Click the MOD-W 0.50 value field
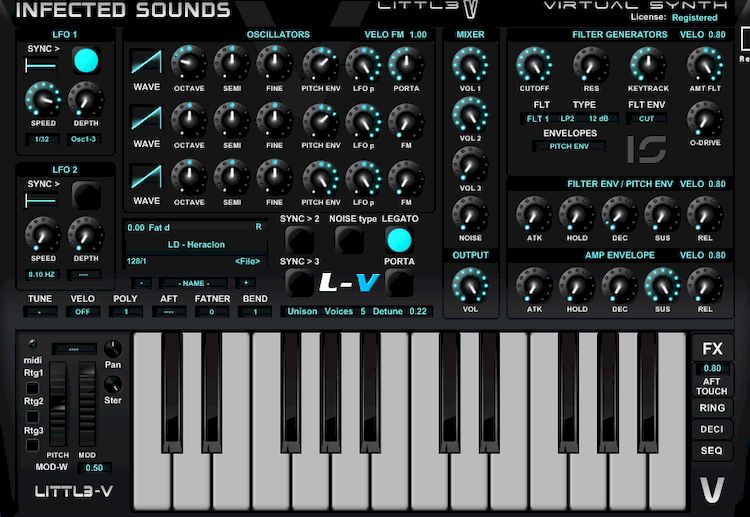750x517 pixels. 94,468
